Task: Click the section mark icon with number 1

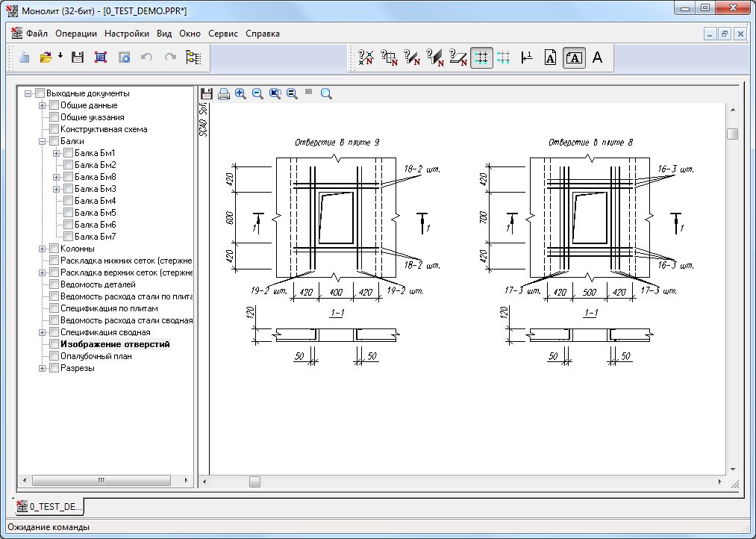Action: pyautogui.click(x=527, y=57)
